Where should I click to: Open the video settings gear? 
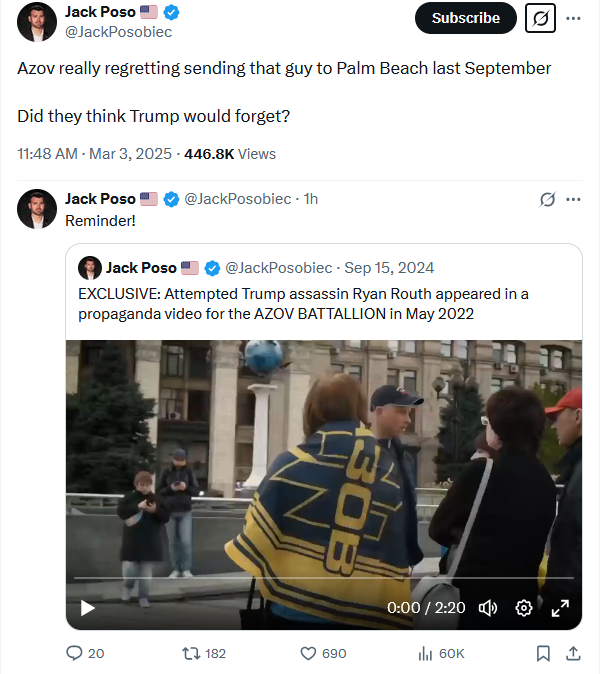tap(524, 608)
